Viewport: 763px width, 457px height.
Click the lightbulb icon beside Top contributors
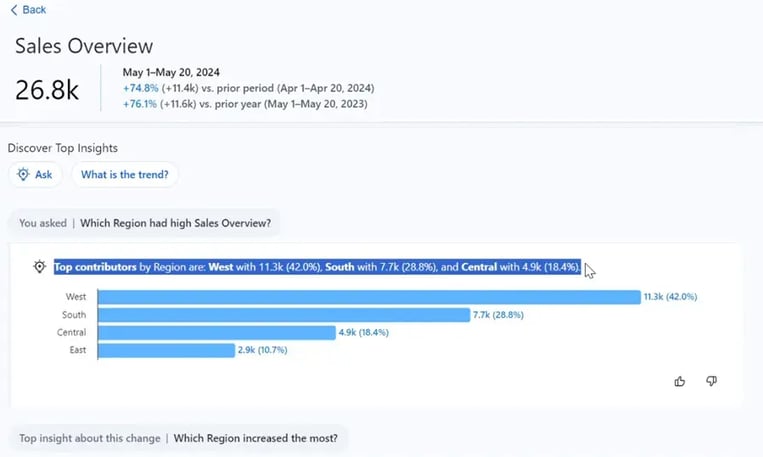click(x=39, y=267)
